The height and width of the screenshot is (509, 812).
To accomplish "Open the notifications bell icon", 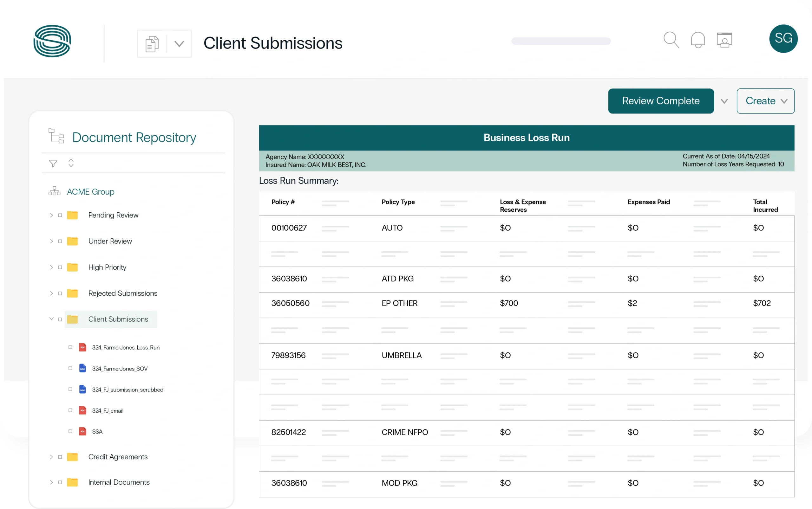I will (x=698, y=40).
